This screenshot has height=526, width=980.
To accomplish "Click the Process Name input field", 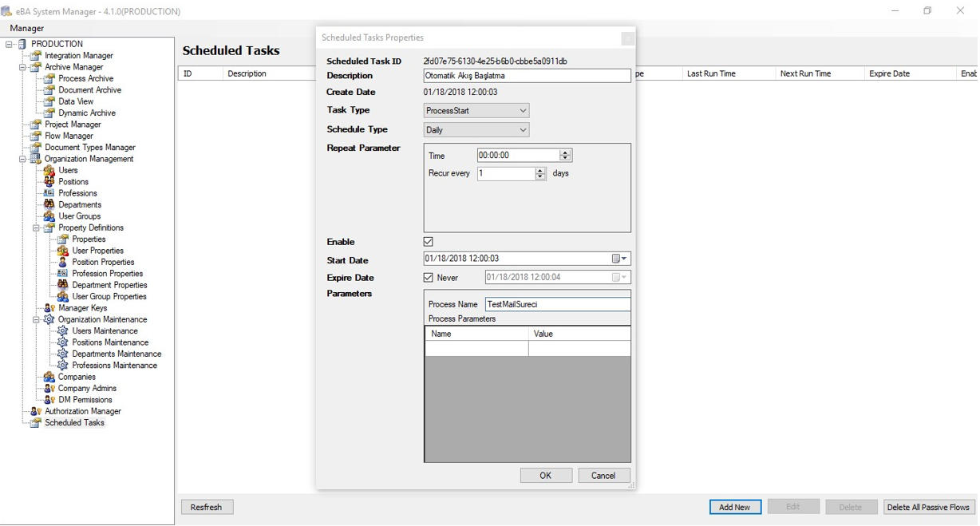I will click(557, 305).
